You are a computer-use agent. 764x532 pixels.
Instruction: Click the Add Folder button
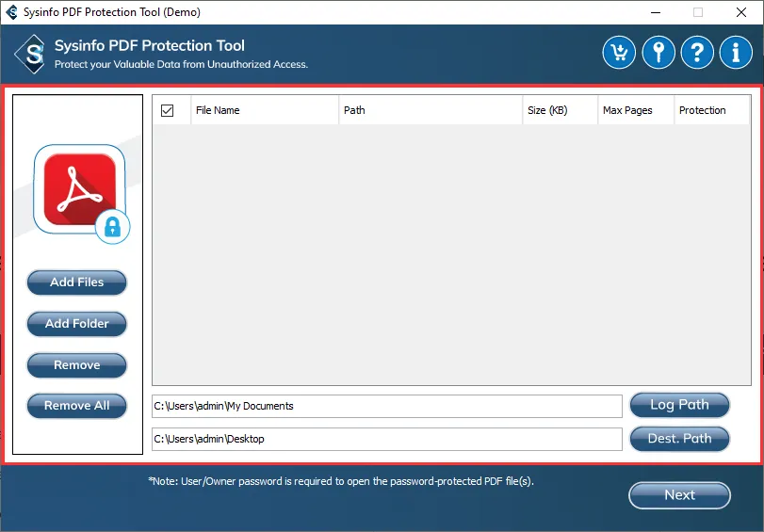tap(77, 324)
